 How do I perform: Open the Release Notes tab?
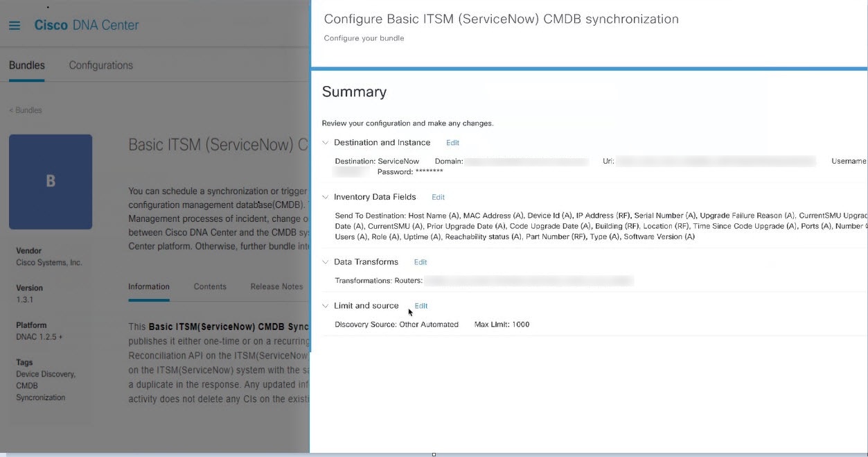[x=276, y=286]
